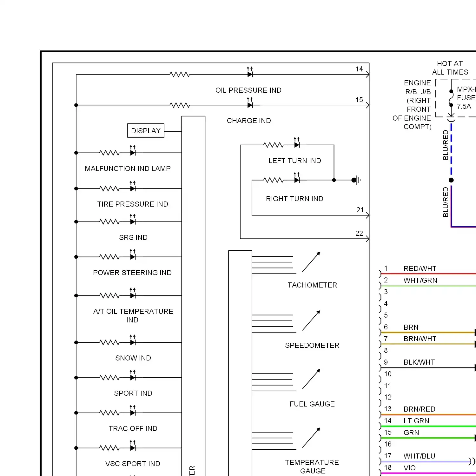Click the right turn indicator LED symbol
Image resolution: width=476 pixels, height=476 pixels.
click(297, 178)
